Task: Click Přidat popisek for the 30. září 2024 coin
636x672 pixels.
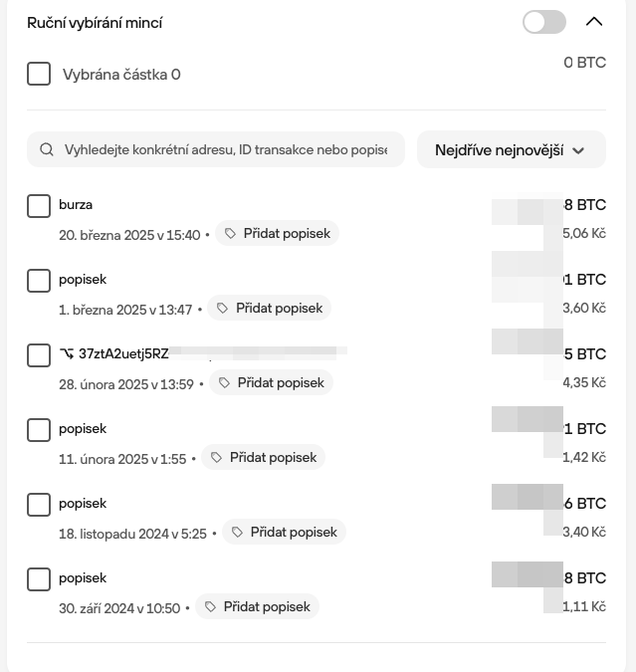Action: [257, 606]
